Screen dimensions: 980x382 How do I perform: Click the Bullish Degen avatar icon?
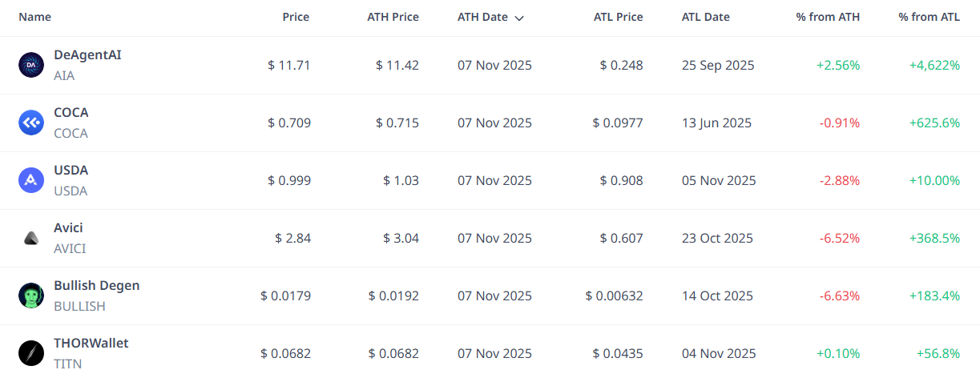point(31,296)
